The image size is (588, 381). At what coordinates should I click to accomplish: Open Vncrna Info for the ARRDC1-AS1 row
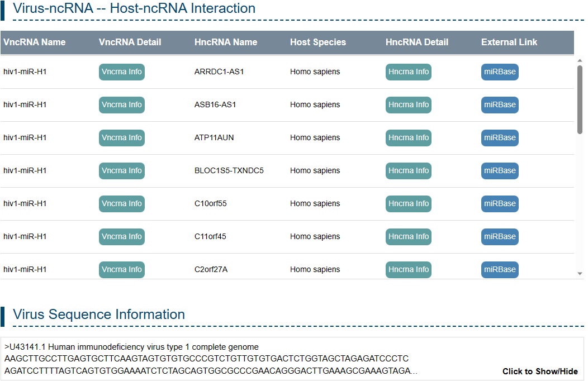click(121, 72)
